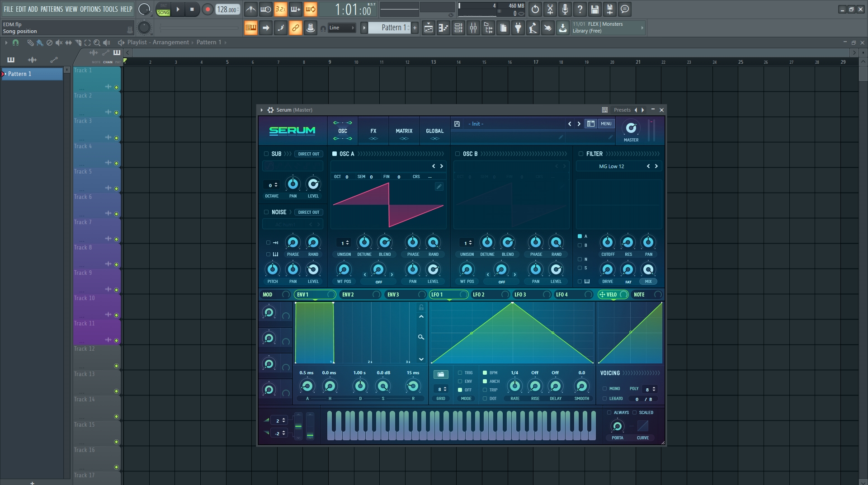The width and height of the screenshot is (868, 485).
Task: Open the Channel rack icon
Action: click(x=458, y=28)
